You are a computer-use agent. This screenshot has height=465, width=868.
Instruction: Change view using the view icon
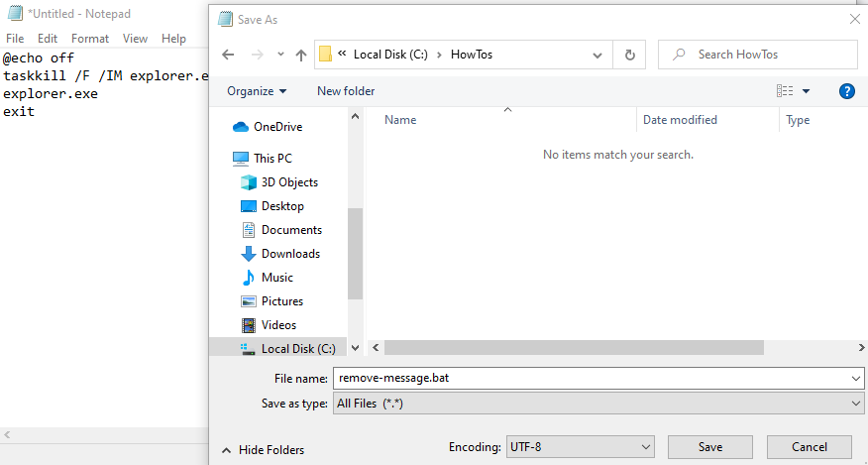point(785,91)
